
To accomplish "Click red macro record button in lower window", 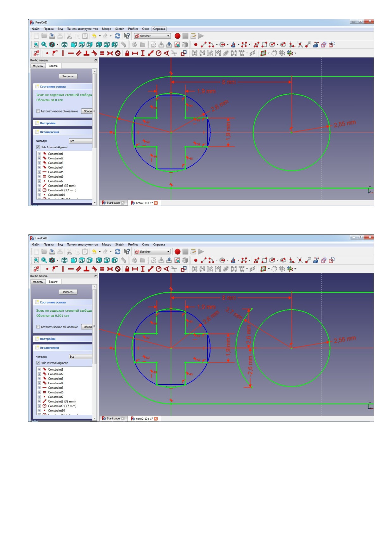I will [x=177, y=252].
